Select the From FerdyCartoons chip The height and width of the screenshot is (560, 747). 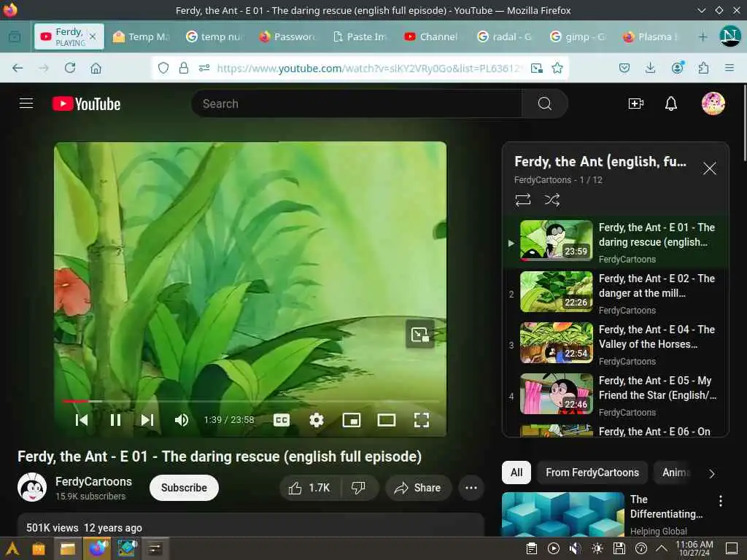click(592, 472)
